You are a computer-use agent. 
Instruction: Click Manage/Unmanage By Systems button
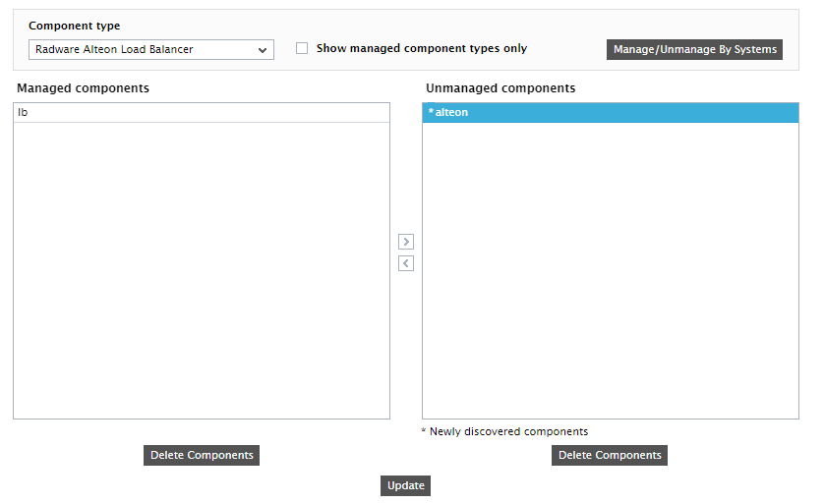[694, 49]
